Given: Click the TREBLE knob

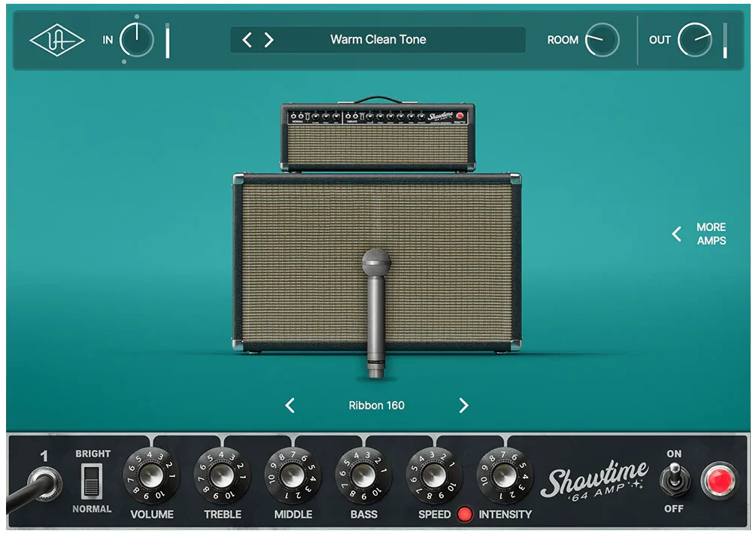Looking at the screenshot, I should pyautogui.click(x=222, y=475).
